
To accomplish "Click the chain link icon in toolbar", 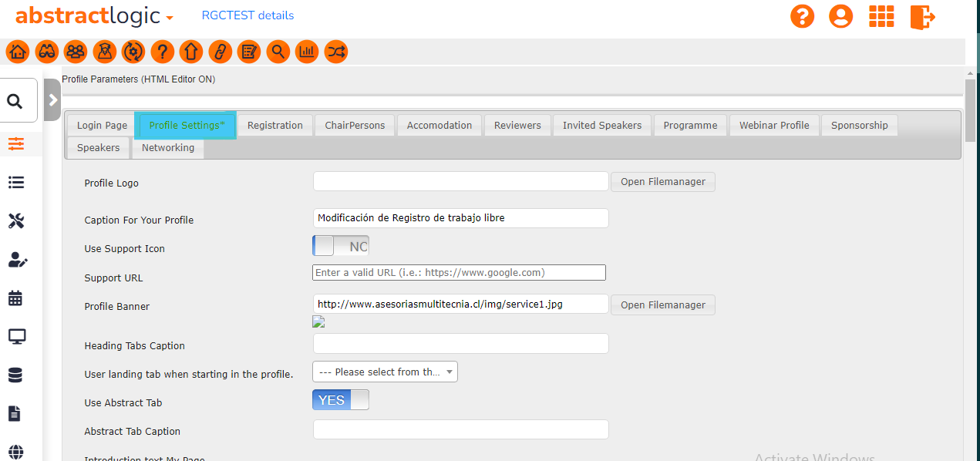I will click(x=220, y=52).
